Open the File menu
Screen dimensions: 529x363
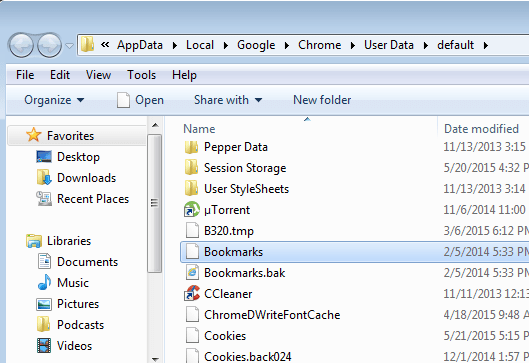click(x=25, y=75)
